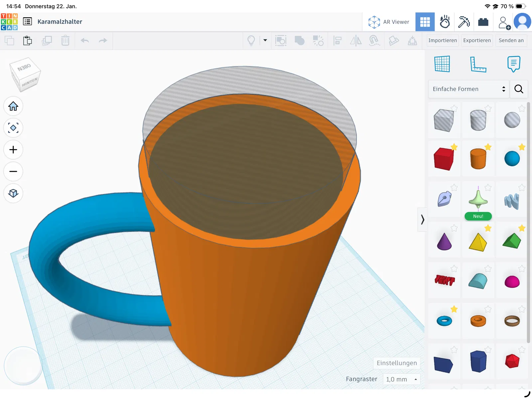Open the Notes tool
Image resolution: width=532 pixels, height=399 pixels.
point(513,64)
